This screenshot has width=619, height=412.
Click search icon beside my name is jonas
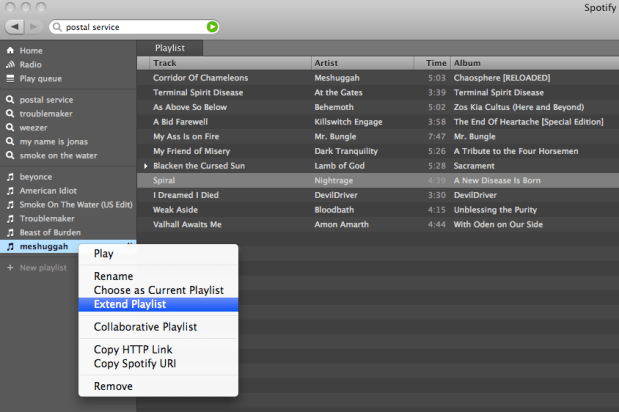point(10,141)
